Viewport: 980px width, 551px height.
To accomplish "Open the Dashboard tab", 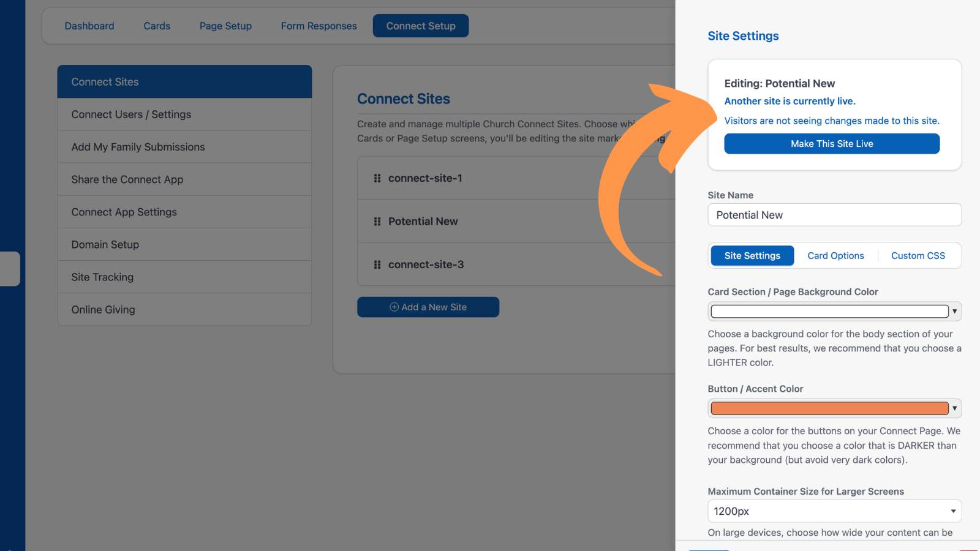I will click(89, 26).
